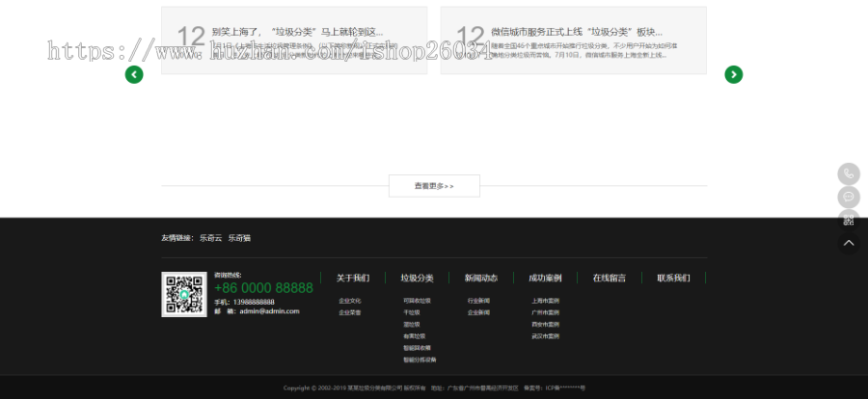Open the 企业文化 footer link
The height and width of the screenshot is (399, 868).
pos(350,301)
